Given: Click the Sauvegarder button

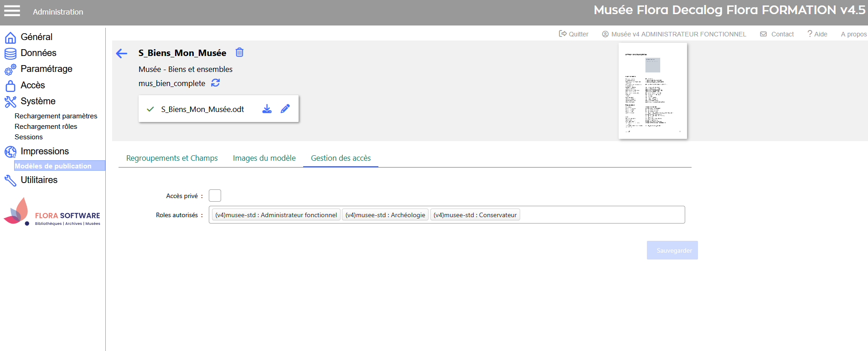Looking at the screenshot, I should click(x=672, y=250).
